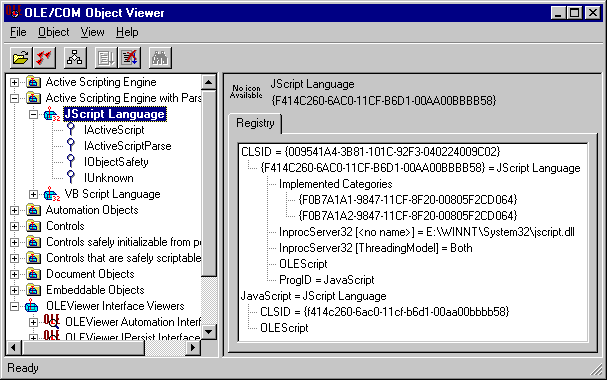
Task: Select the JScript Language tree item
Action: (x=115, y=114)
